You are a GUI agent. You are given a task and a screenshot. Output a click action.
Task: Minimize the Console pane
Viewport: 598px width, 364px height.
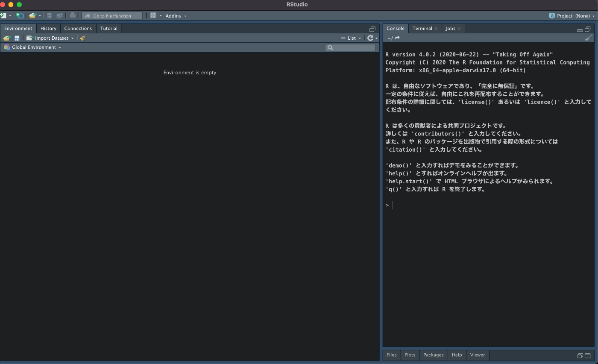[580, 29]
